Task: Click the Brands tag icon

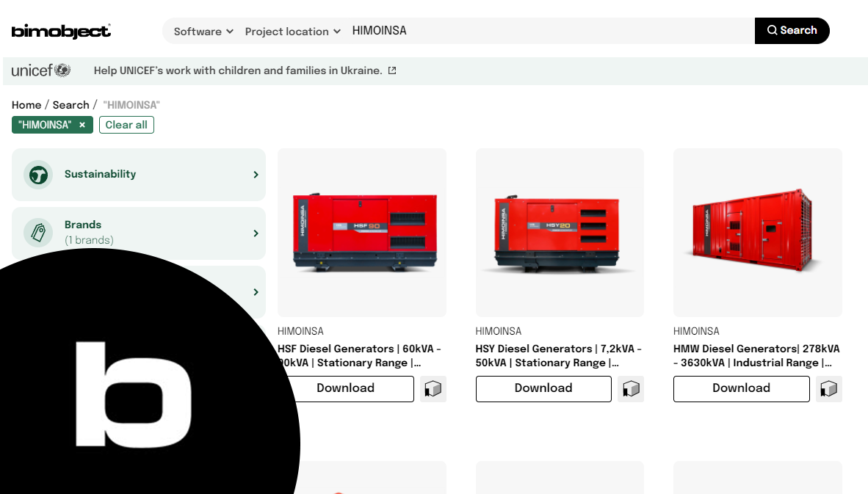Action: [38, 233]
